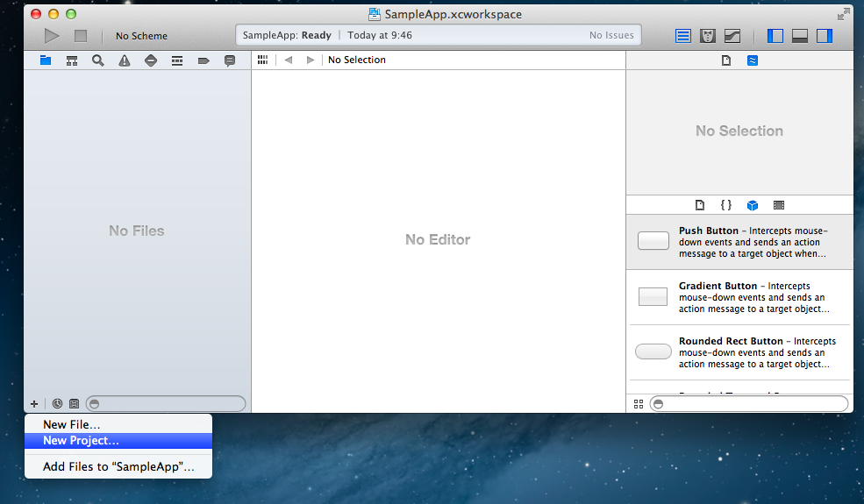Screen dimensions: 864x504
Task: Show the Code Snippet library
Action: pos(725,205)
